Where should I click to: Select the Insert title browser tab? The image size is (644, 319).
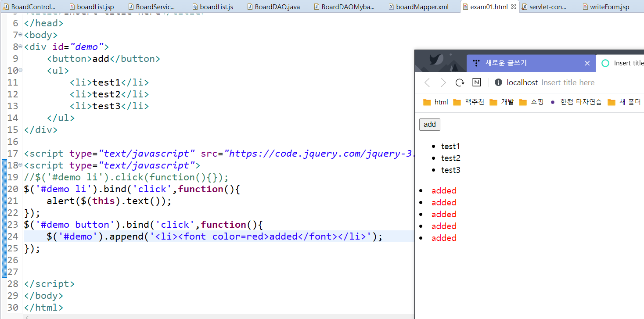click(620, 63)
